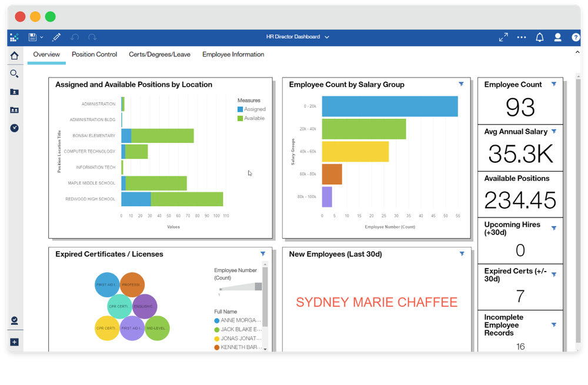Open the Search icon in the sidebar
The image size is (588, 385).
tap(14, 73)
